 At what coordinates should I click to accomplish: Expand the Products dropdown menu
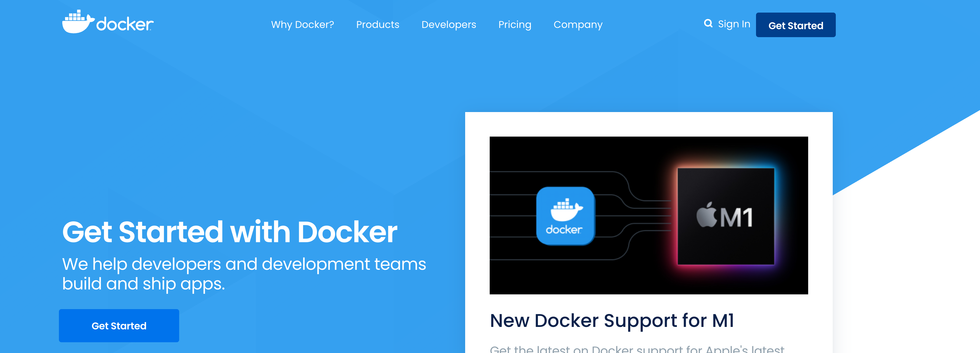point(377,25)
